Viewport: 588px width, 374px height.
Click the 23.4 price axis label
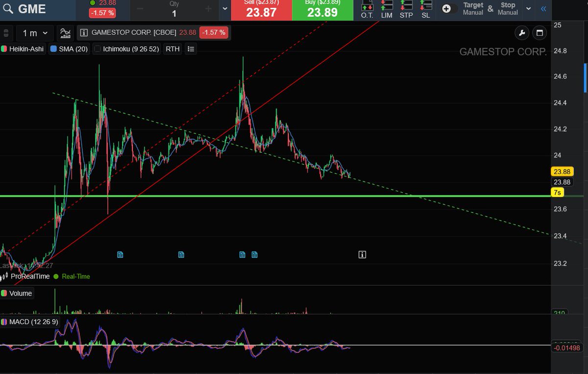coord(560,236)
